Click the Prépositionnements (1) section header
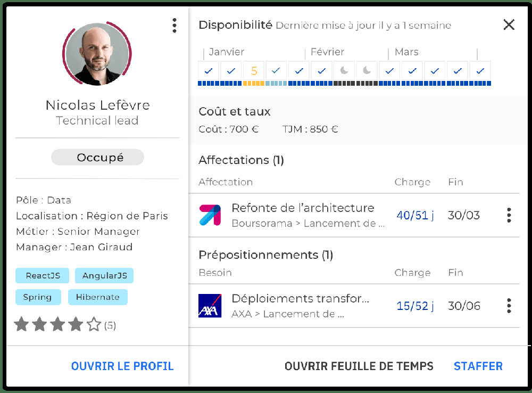The width and height of the screenshot is (532, 393). pyautogui.click(x=266, y=255)
